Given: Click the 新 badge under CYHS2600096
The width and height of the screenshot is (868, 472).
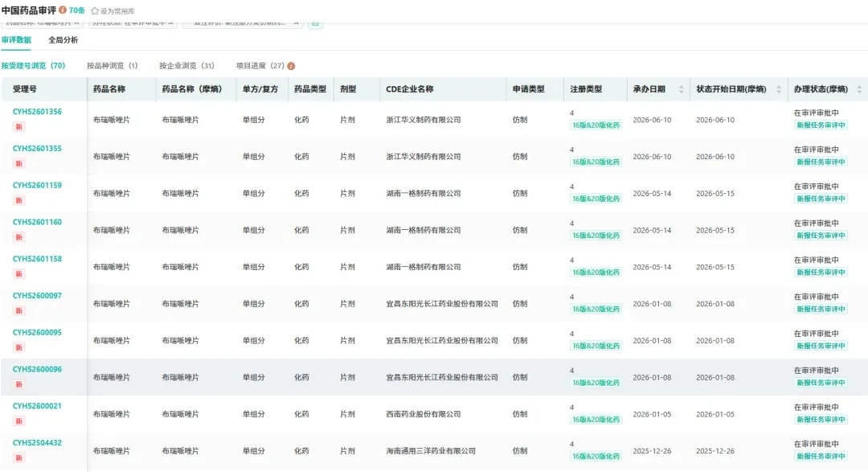Looking at the screenshot, I should coord(18,384).
